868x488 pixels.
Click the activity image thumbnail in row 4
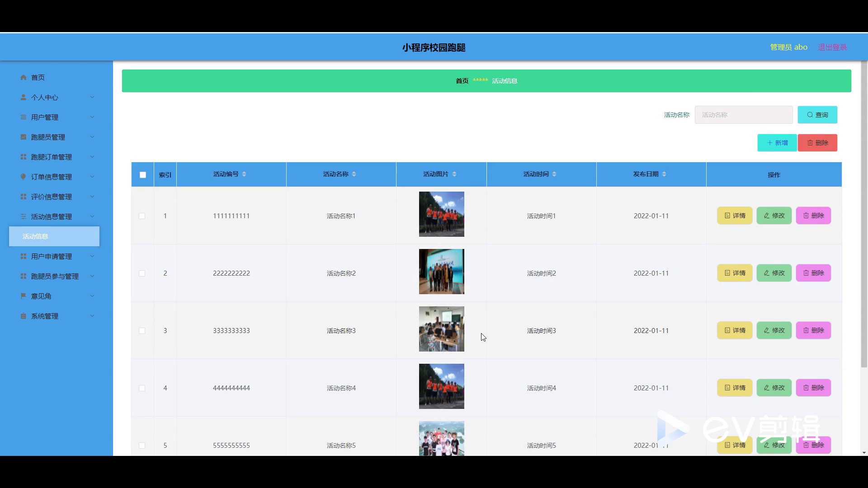pos(442,386)
